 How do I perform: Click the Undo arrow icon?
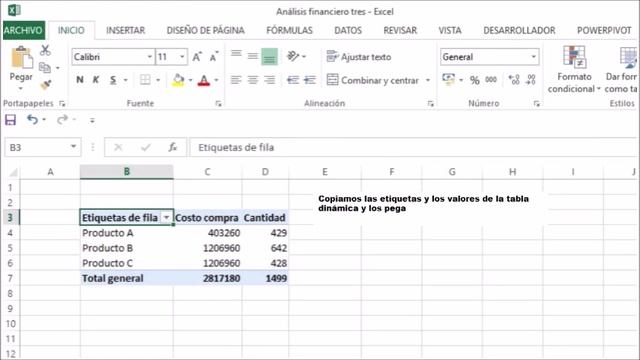[32, 120]
